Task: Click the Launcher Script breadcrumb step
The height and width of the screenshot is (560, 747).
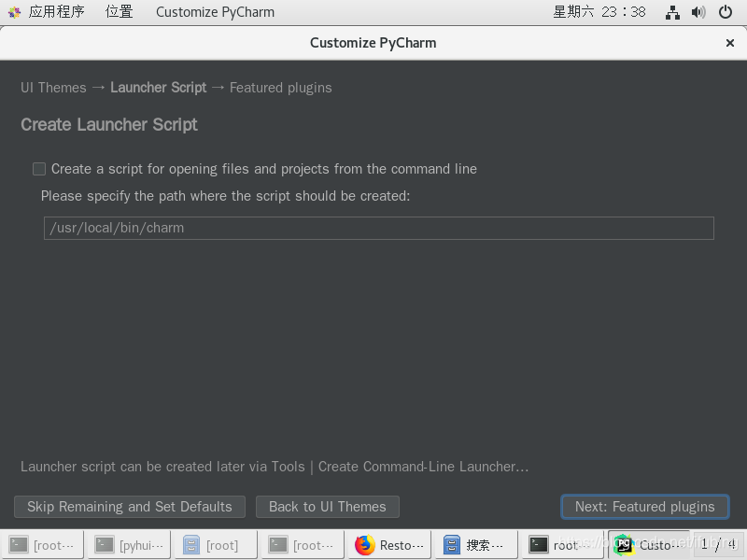Action: click(x=158, y=88)
